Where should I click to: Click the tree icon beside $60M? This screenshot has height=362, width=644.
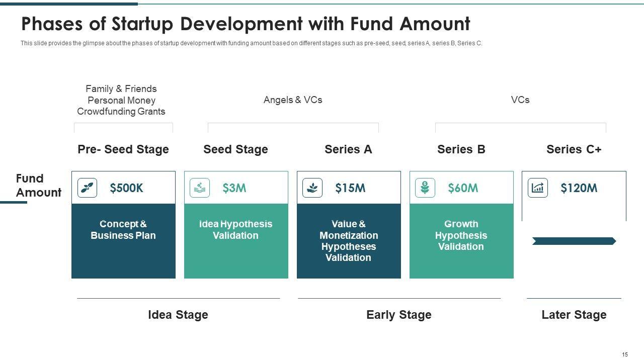(x=425, y=188)
